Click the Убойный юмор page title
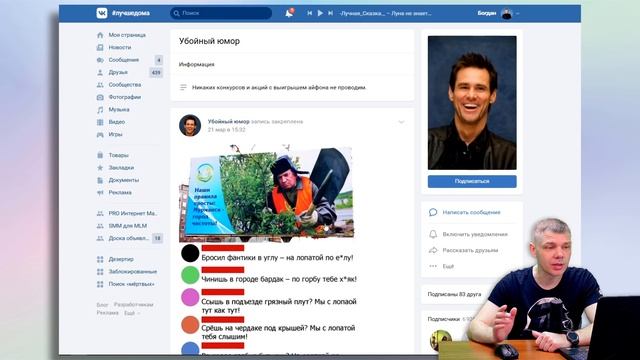The width and height of the screenshot is (640, 360). 209,41
